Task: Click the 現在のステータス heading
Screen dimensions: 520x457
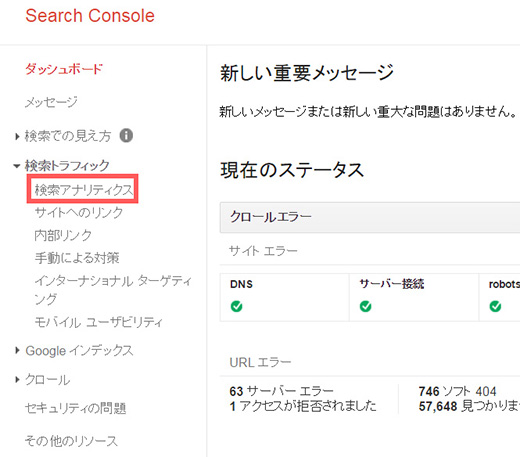Action: [x=292, y=170]
